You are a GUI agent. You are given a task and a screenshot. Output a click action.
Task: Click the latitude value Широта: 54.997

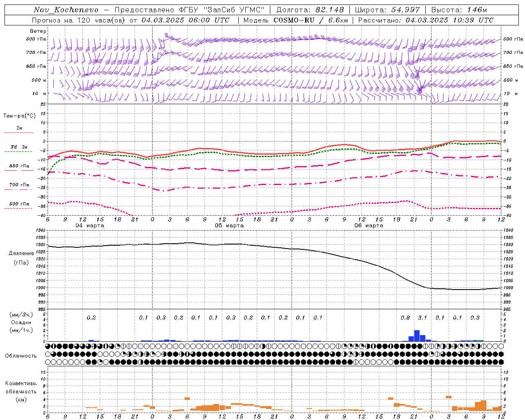387,10
